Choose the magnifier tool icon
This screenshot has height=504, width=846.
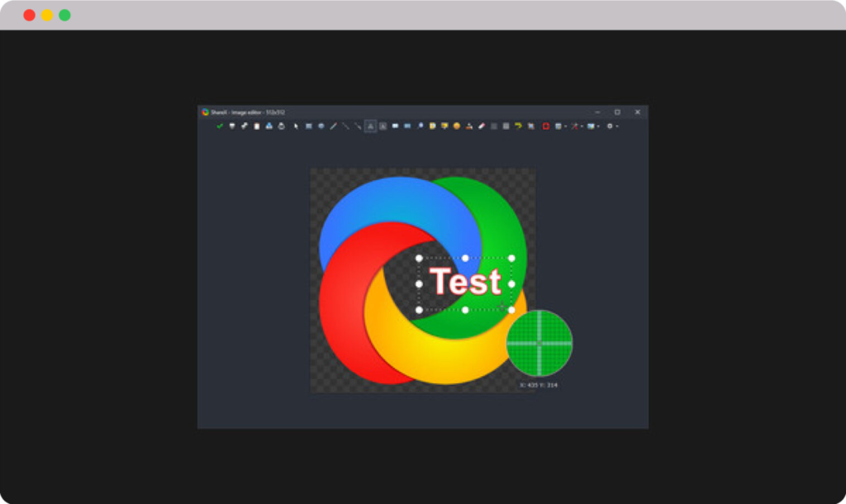(420, 126)
